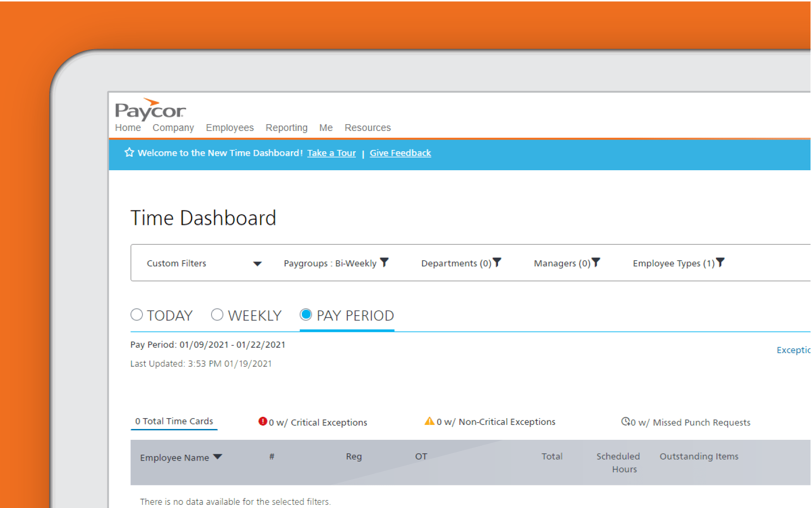Click the Departments (0) filter label

(456, 263)
